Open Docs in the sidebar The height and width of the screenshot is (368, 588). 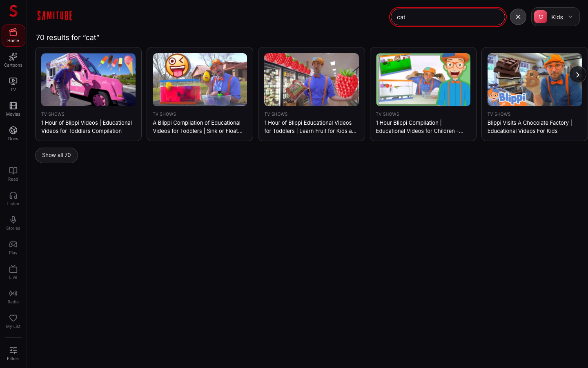point(13,134)
